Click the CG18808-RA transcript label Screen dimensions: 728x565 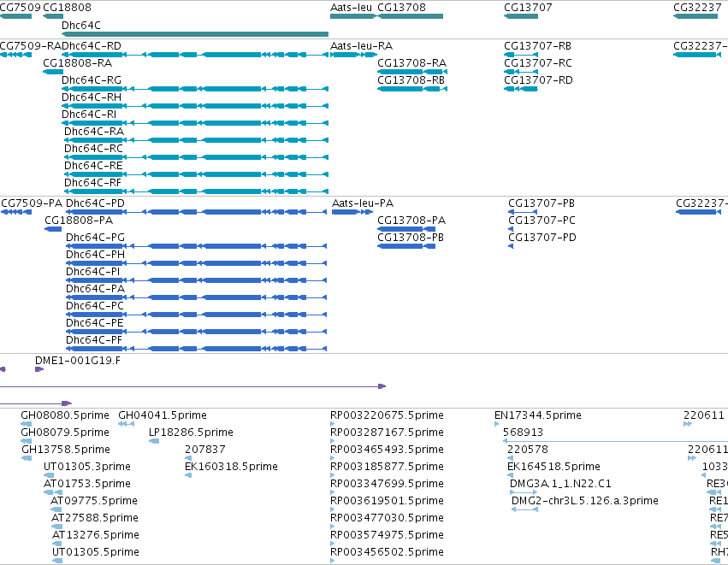tap(78, 63)
